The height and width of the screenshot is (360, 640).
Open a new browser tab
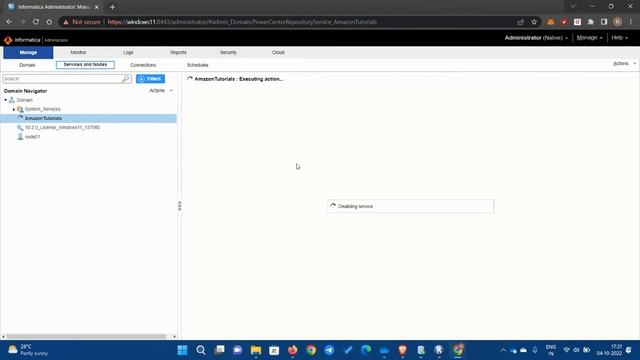tap(112, 7)
